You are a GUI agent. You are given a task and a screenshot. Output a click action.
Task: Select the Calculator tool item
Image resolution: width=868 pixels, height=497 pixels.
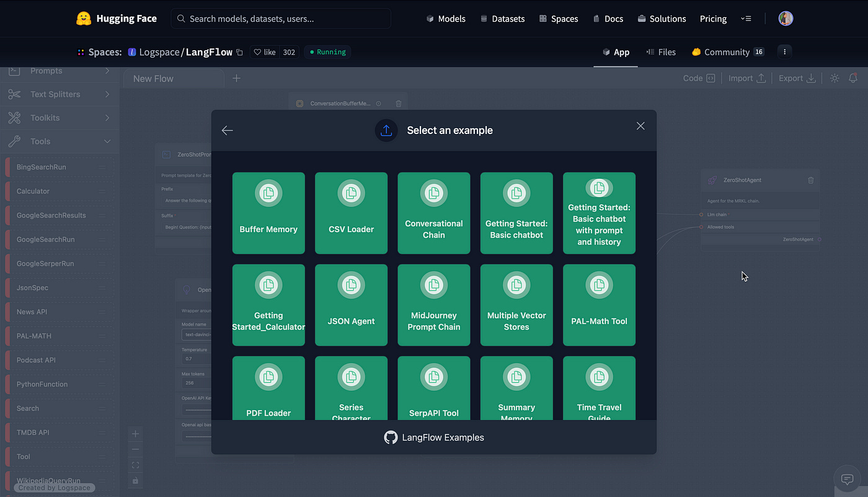click(60, 191)
